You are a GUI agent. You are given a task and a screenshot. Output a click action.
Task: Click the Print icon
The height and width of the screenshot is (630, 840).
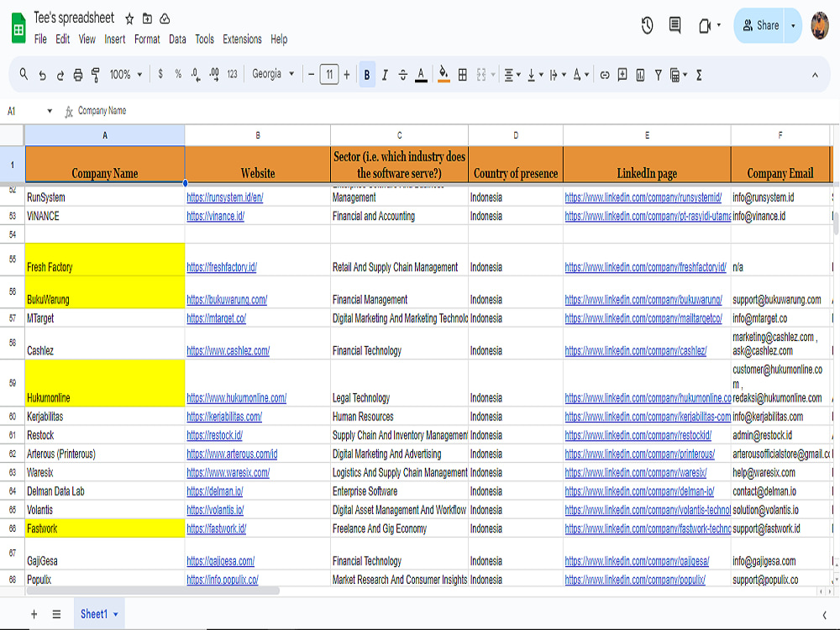pyautogui.click(x=77, y=75)
